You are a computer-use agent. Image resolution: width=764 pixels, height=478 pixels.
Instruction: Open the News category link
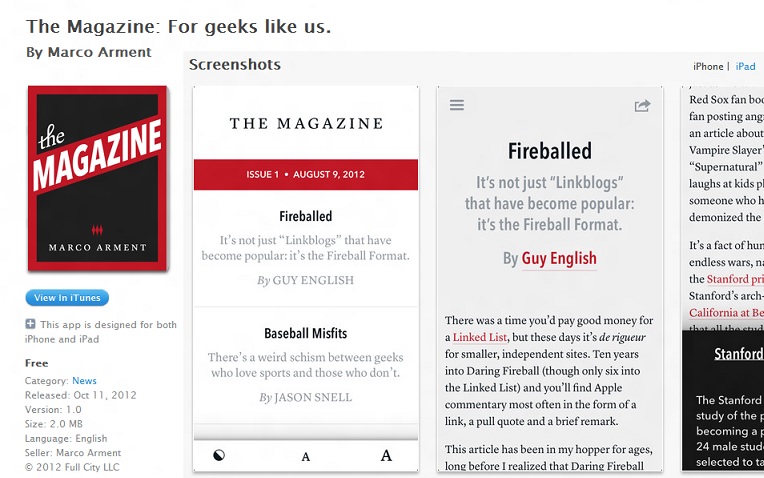click(x=84, y=381)
